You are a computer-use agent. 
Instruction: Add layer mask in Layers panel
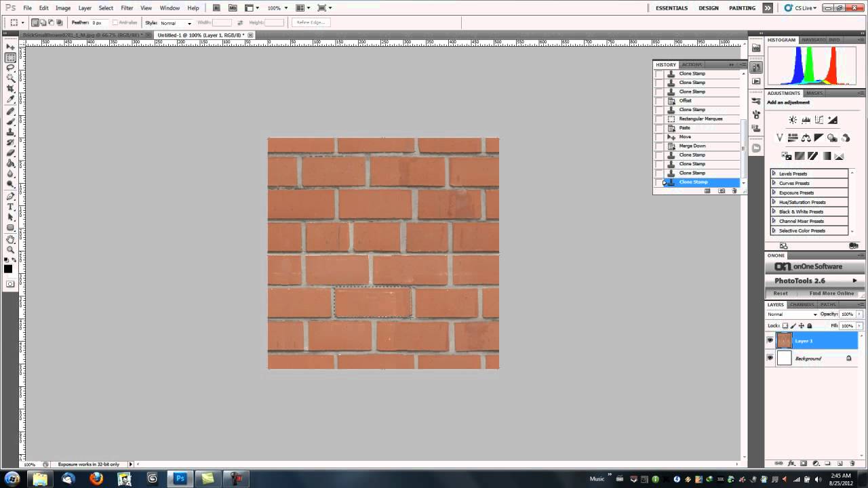pyautogui.click(x=804, y=464)
